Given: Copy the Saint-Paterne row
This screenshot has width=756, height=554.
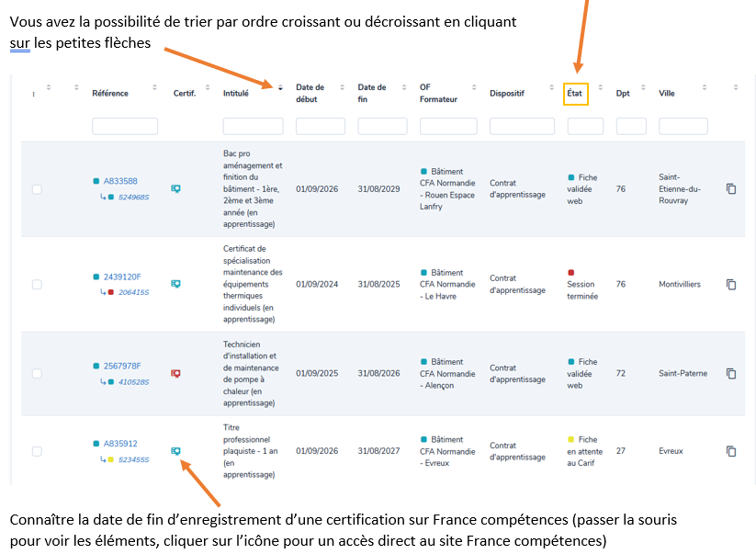Looking at the screenshot, I should [x=731, y=373].
